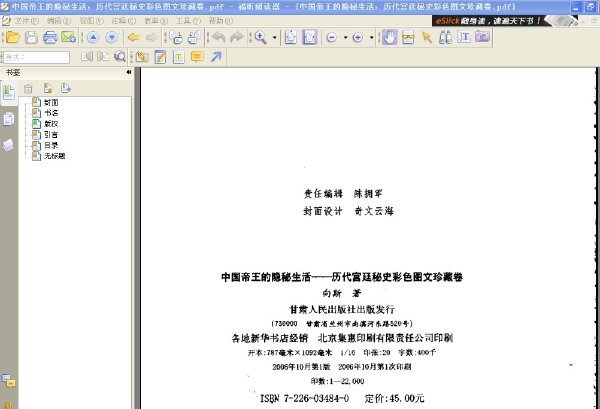Viewport: 600px width, 409px height.
Task: Select the 封面 bookmark
Action: tap(51, 102)
